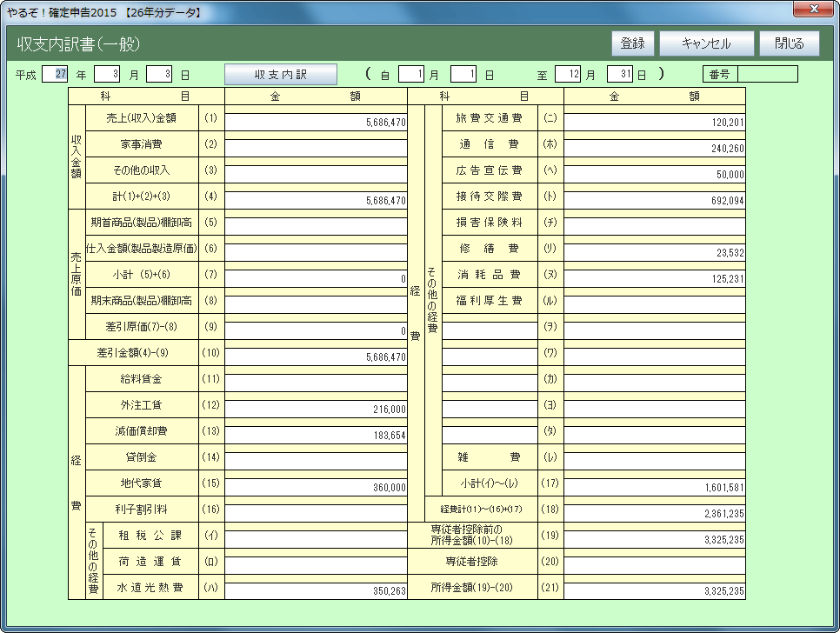Viewport: 840px width, 633px height.
Task: Select the 期末商品(製品)棚卸高 amount field
Action: coord(316,304)
